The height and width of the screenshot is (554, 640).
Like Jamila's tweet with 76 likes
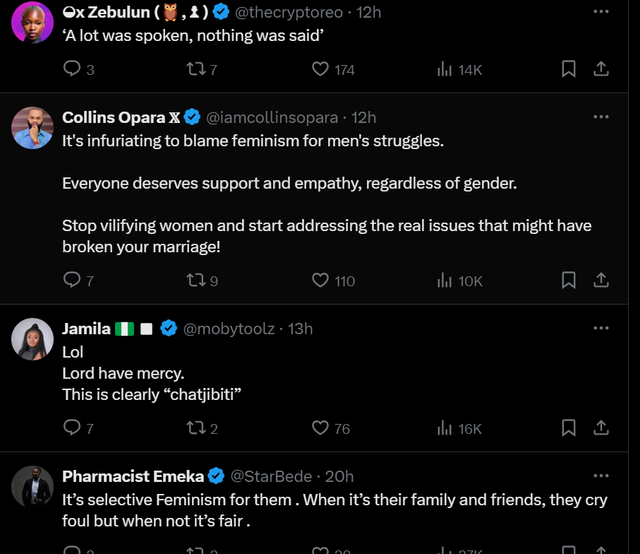(321, 428)
